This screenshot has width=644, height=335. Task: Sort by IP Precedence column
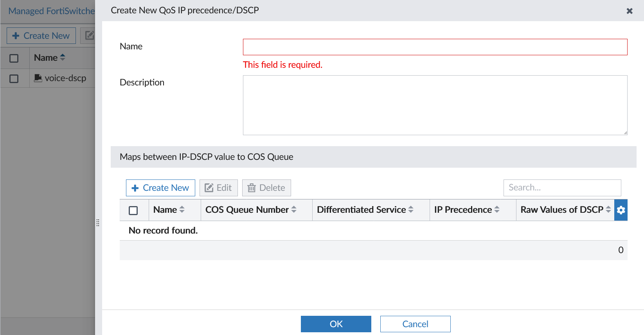467,210
